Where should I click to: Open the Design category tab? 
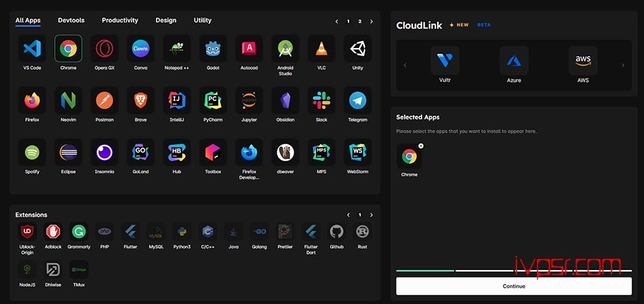(x=166, y=20)
